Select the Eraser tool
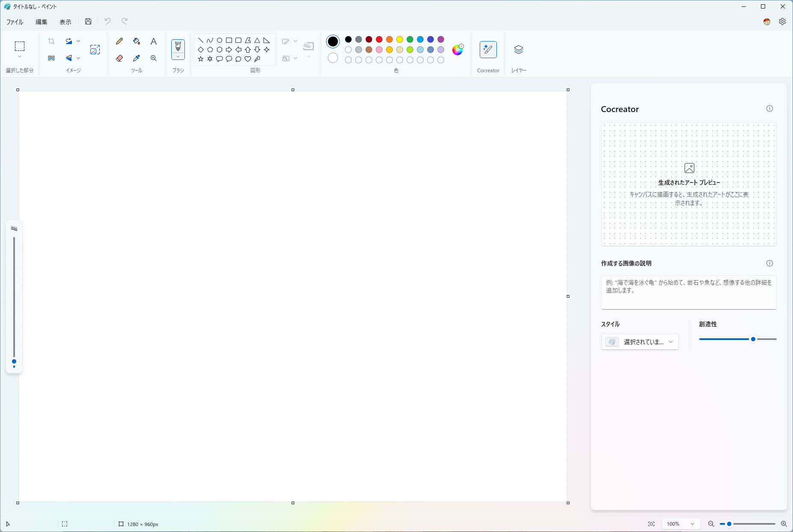Screen dimensions: 793x532 click(x=119, y=58)
